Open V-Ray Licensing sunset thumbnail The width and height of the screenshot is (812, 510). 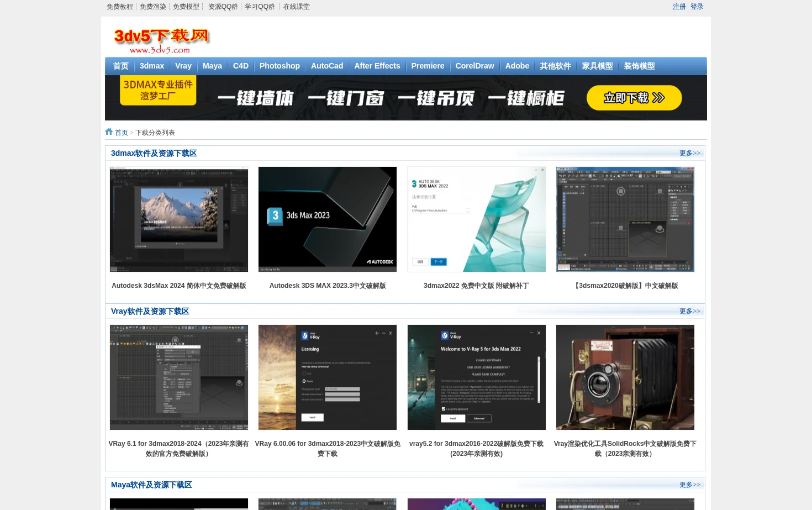tap(328, 377)
